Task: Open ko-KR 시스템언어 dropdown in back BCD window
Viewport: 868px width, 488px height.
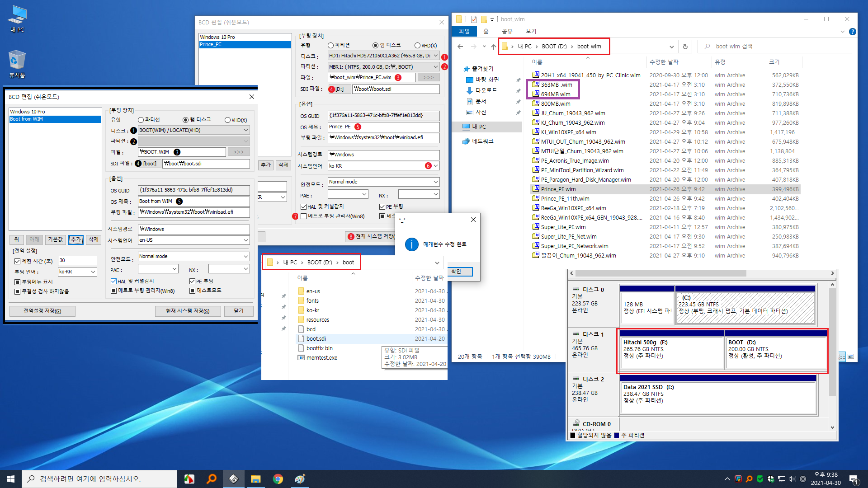Action: 383,166
